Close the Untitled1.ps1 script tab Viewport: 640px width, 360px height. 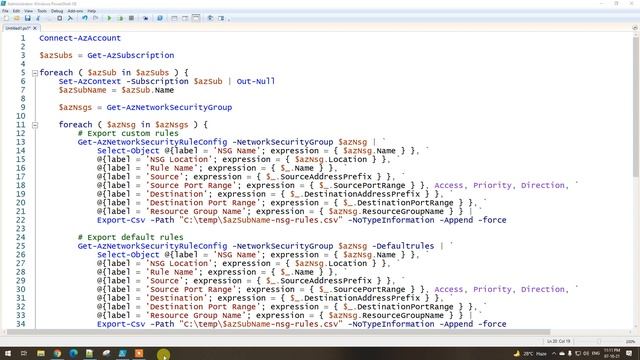click(35, 28)
